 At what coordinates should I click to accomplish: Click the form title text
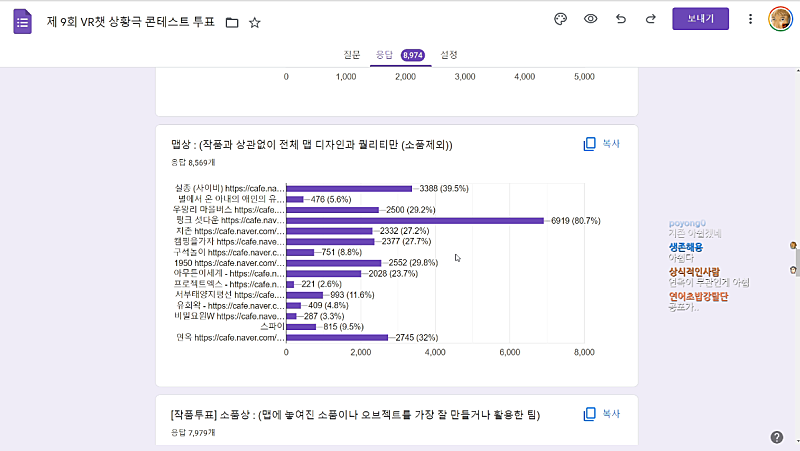coord(131,22)
